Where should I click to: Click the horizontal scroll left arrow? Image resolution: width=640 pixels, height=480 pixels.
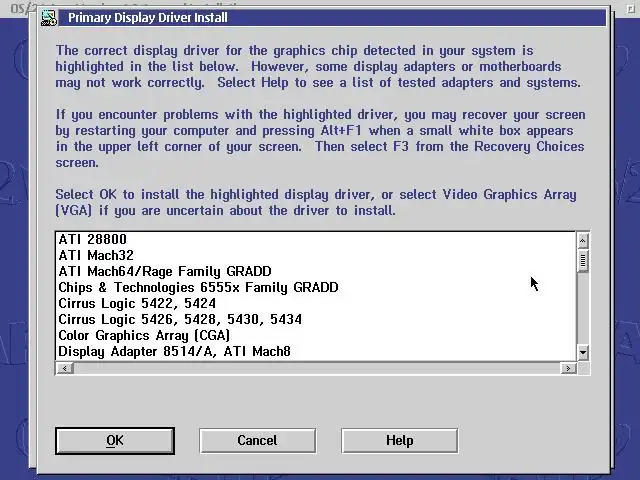click(x=64, y=369)
